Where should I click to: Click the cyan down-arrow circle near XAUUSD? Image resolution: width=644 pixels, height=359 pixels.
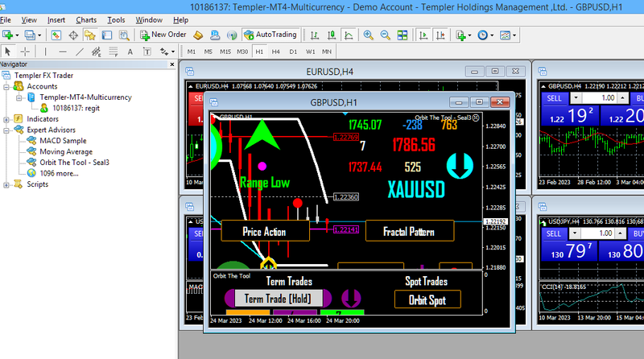(x=460, y=166)
